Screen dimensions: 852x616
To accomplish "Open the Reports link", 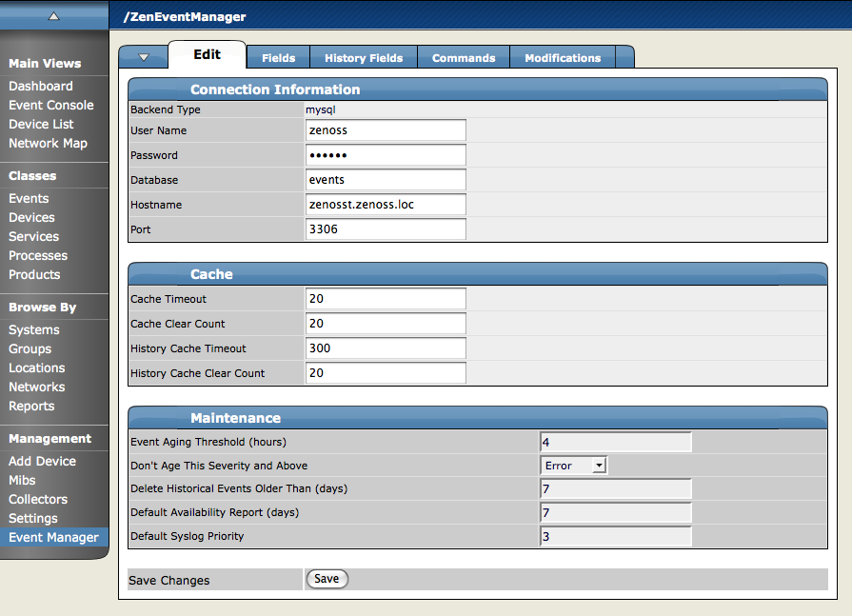I will (31, 406).
